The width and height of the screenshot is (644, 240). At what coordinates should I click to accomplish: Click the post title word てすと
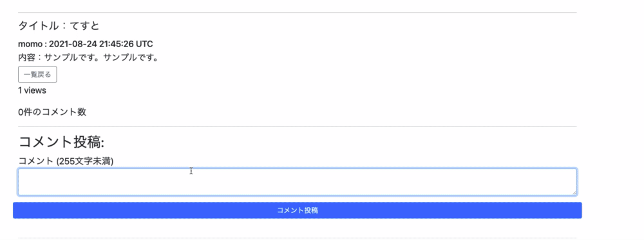(84, 26)
